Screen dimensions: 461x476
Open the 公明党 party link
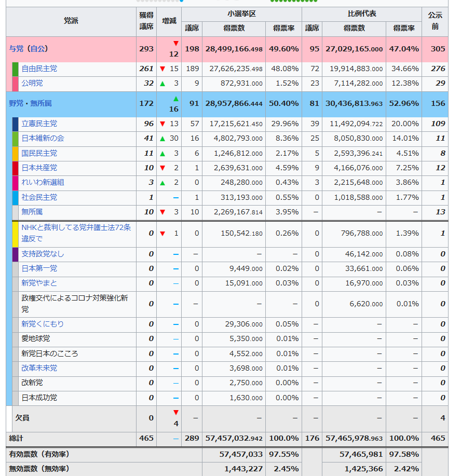click(x=32, y=83)
